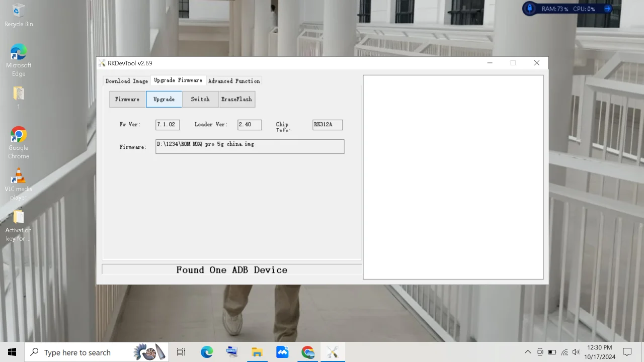Screen dimensions: 644x362
Task: Launch VLC media player from the desktop
Action: point(19,184)
